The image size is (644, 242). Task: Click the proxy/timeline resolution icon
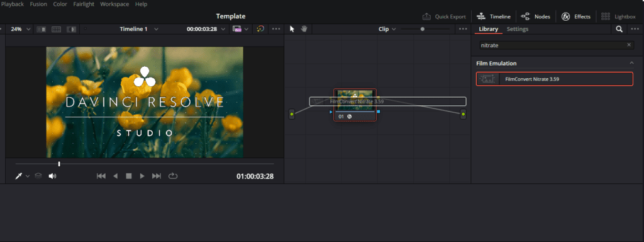pyautogui.click(x=237, y=29)
